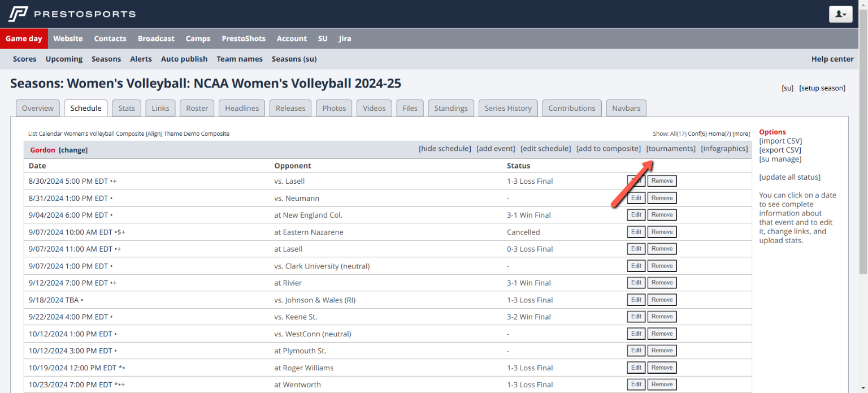Switch to the Standings tab
Image resolution: width=868 pixels, height=393 pixels.
pos(451,108)
